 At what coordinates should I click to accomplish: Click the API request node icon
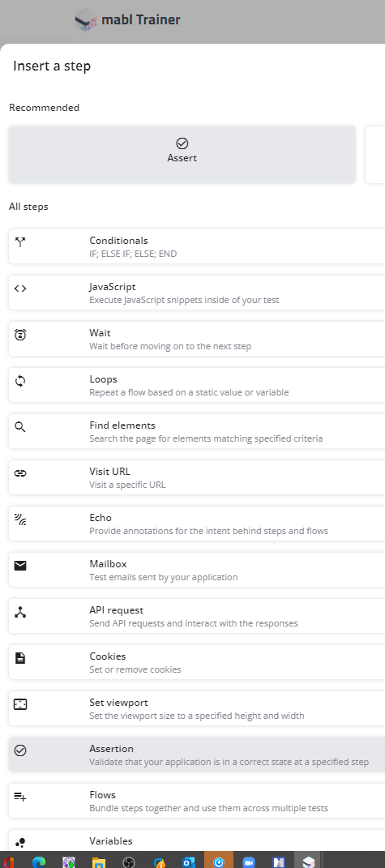pos(20,612)
